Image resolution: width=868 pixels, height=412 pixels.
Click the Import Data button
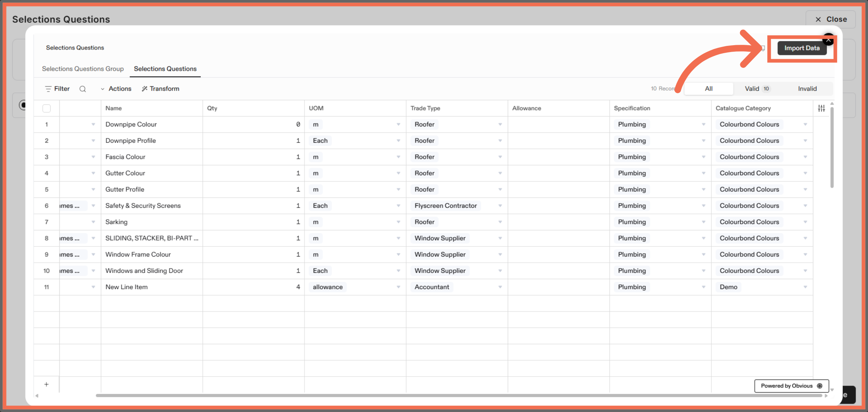click(x=802, y=48)
